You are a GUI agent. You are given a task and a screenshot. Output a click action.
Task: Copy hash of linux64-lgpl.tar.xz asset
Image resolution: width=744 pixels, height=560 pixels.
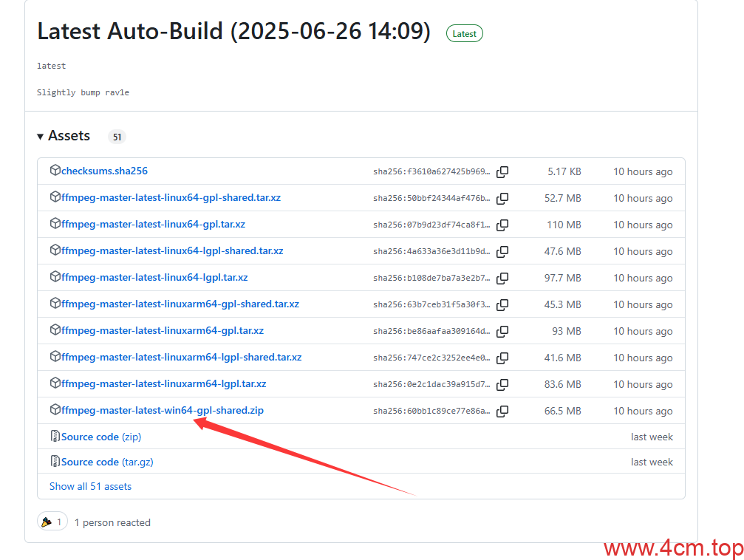pos(502,278)
